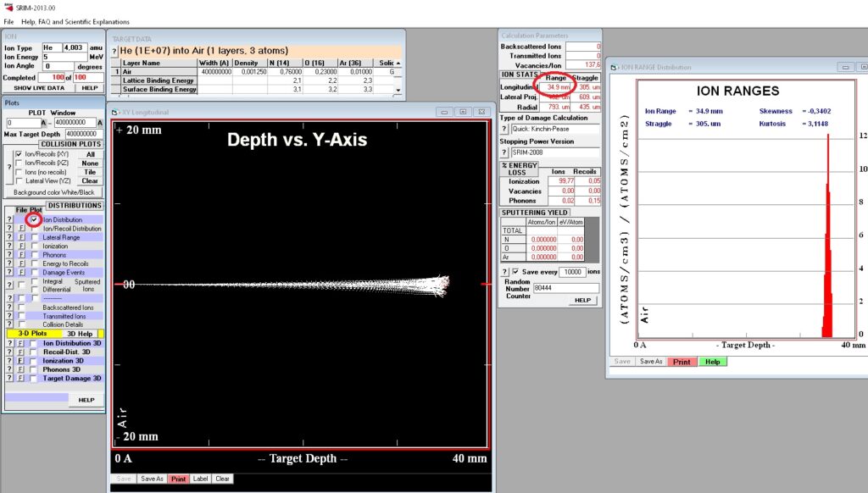Enable Lateral View (YZ) checkbox
The image size is (868, 493).
19,181
